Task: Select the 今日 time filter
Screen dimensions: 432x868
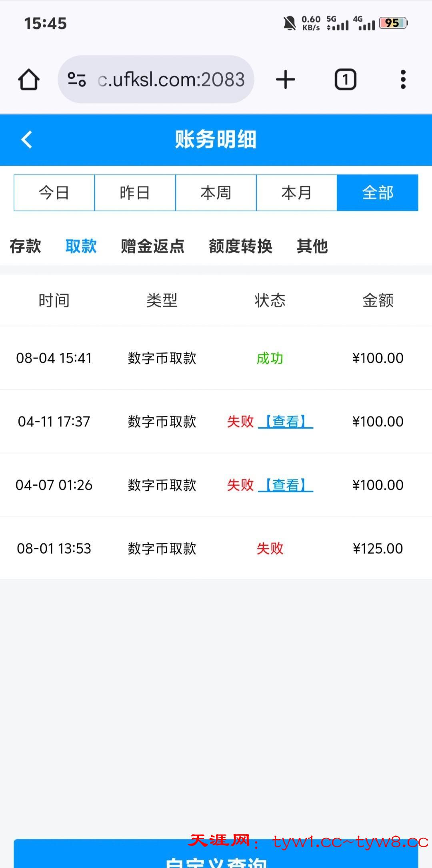Action: pos(54,193)
